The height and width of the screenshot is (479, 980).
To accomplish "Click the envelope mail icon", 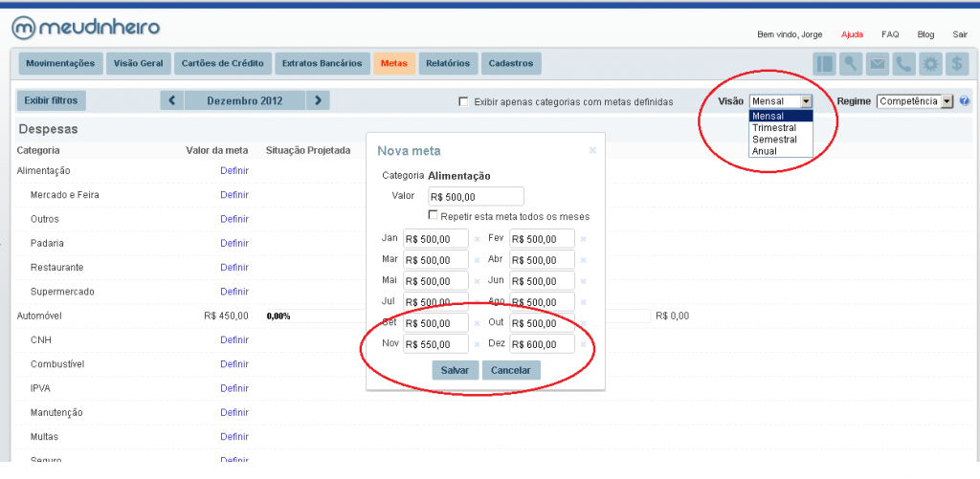I will 877,64.
